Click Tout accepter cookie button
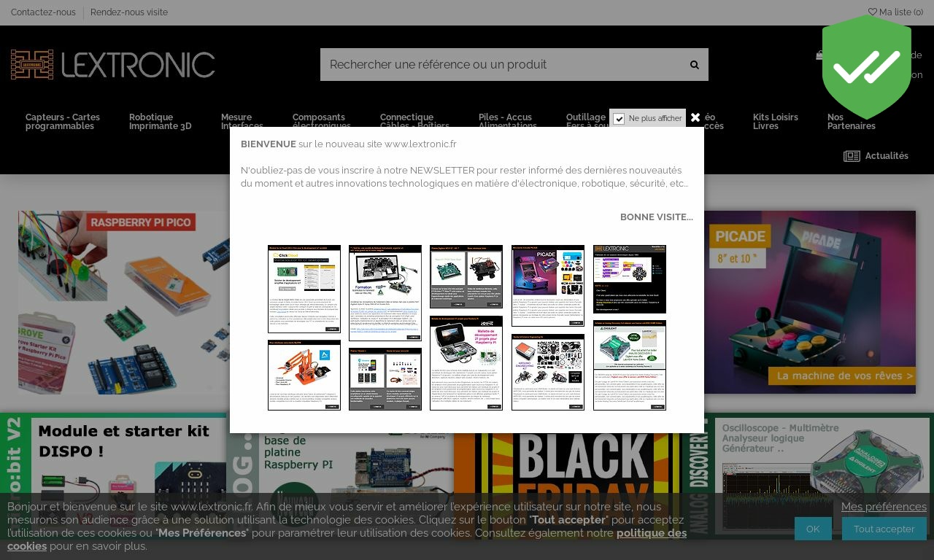The height and width of the screenshot is (560, 934). (x=884, y=529)
